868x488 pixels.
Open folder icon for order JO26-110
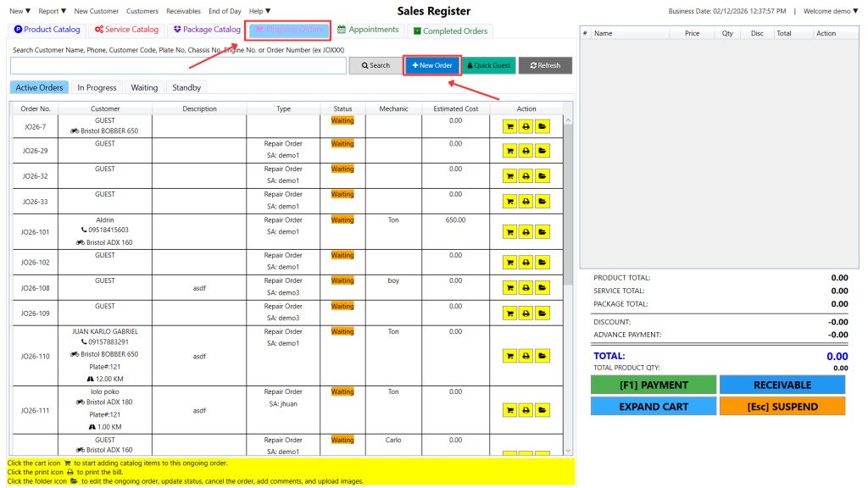point(542,356)
